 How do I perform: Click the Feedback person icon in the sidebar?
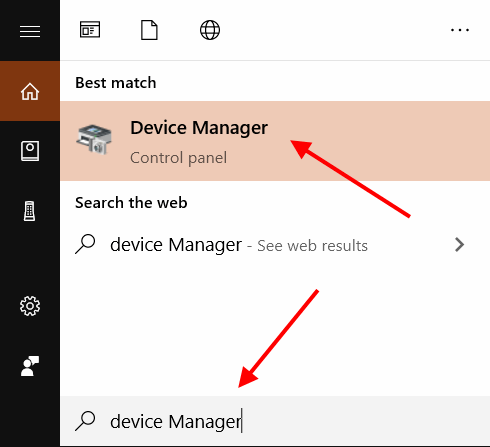coord(30,366)
